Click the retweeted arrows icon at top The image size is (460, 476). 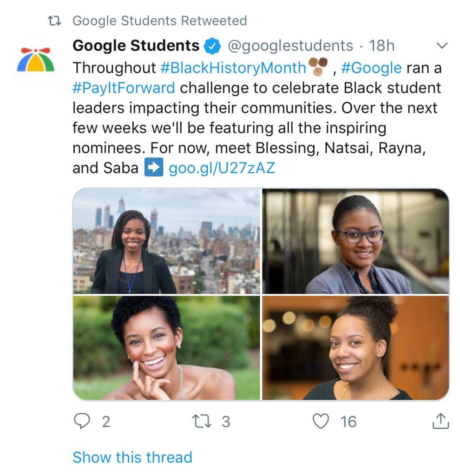point(55,21)
